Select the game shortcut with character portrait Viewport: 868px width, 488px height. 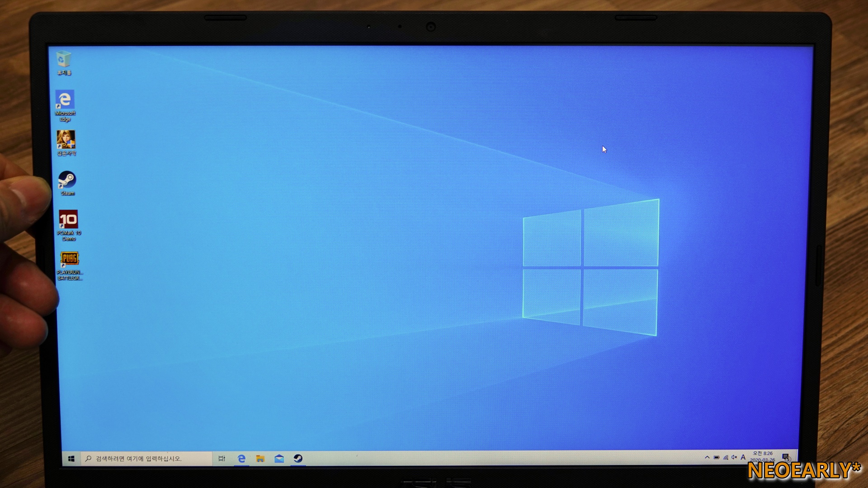[66, 140]
